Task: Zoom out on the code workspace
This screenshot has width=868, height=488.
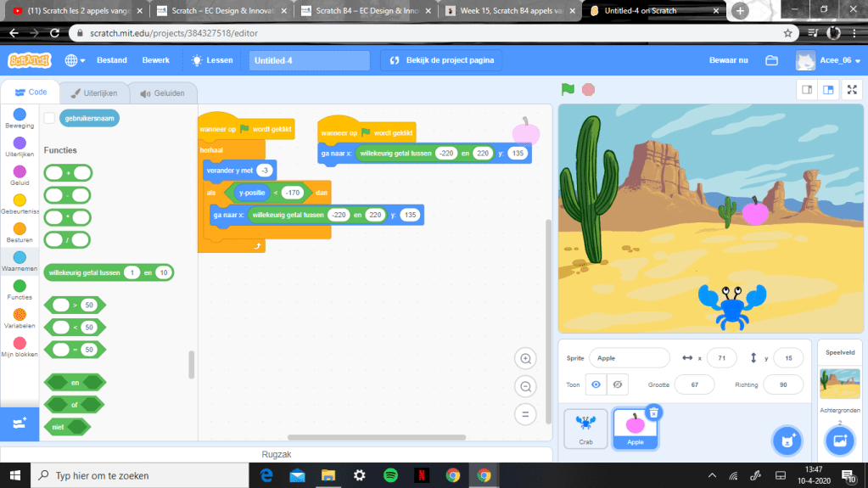Action: click(x=525, y=387)
